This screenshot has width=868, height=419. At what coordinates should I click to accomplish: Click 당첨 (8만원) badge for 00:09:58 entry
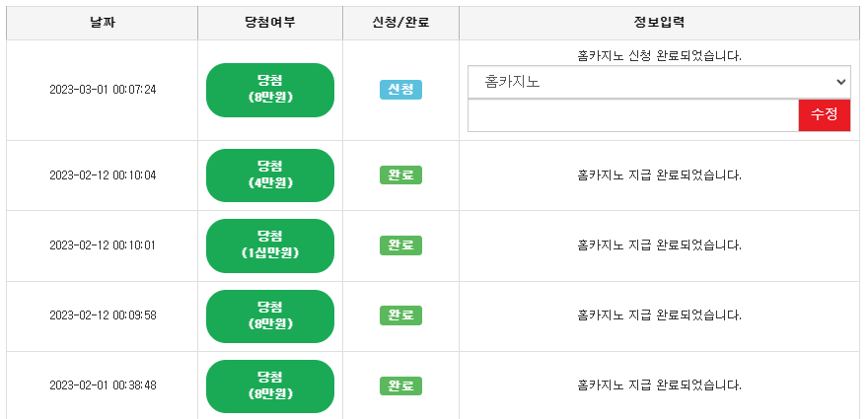tap(270, 316)
